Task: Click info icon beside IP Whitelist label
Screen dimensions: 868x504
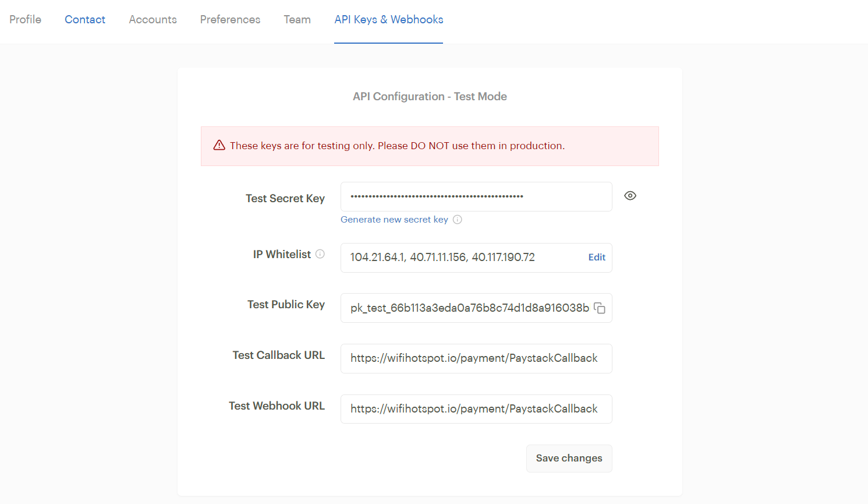Action: pos(320,254)
